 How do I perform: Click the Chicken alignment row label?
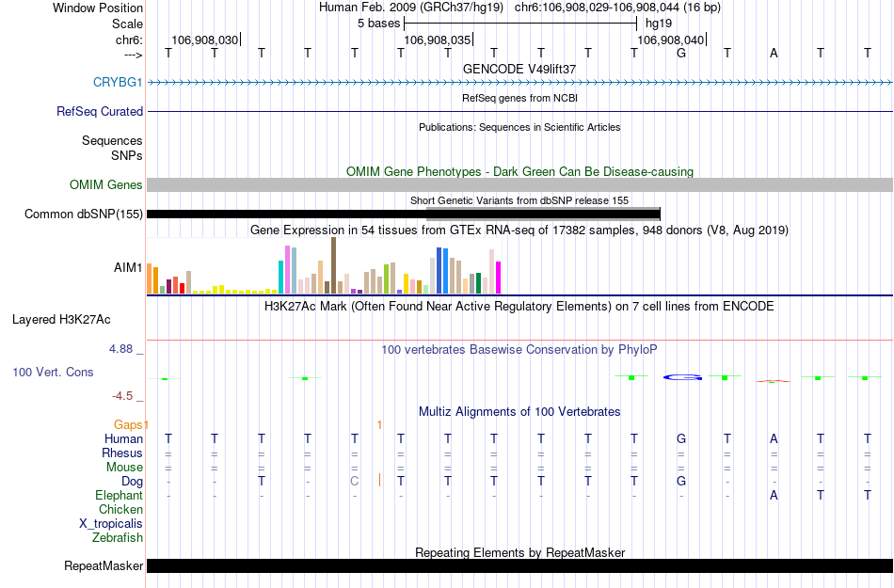point(120,509)
